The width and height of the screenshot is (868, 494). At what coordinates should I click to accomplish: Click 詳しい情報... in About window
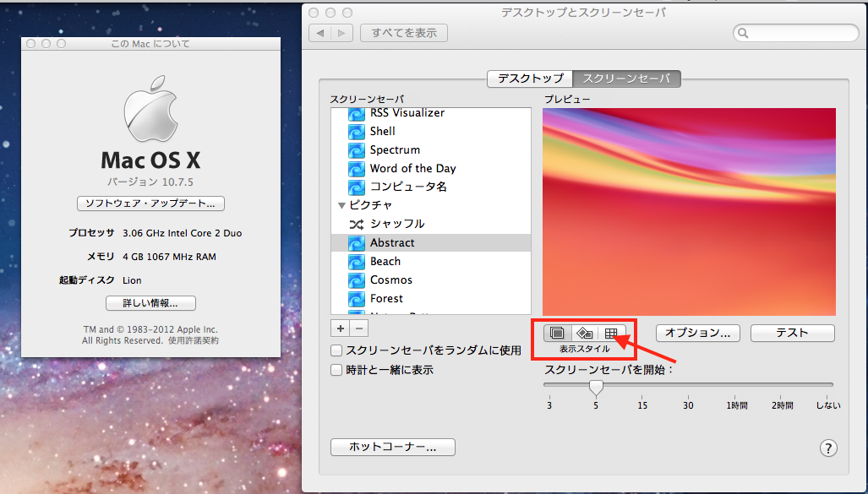coord(150,303)
